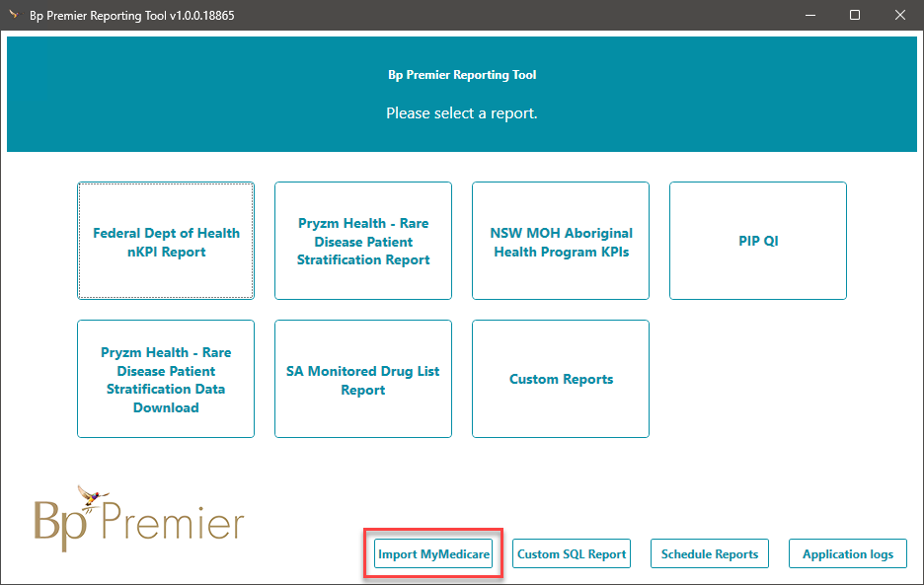Viewport: 924px width, 585px height.
Task: Maximize the Reporting Tool window
Action: [x=855, y=16]
